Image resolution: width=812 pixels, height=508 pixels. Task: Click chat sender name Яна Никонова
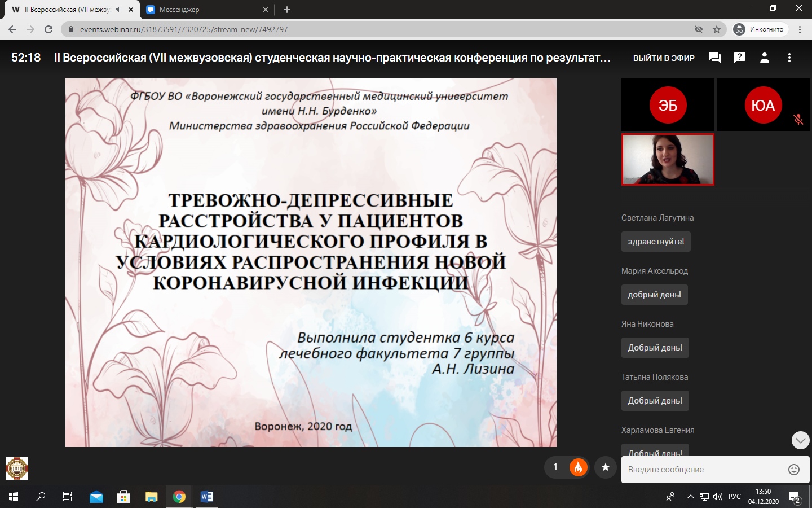coord(647,324)
